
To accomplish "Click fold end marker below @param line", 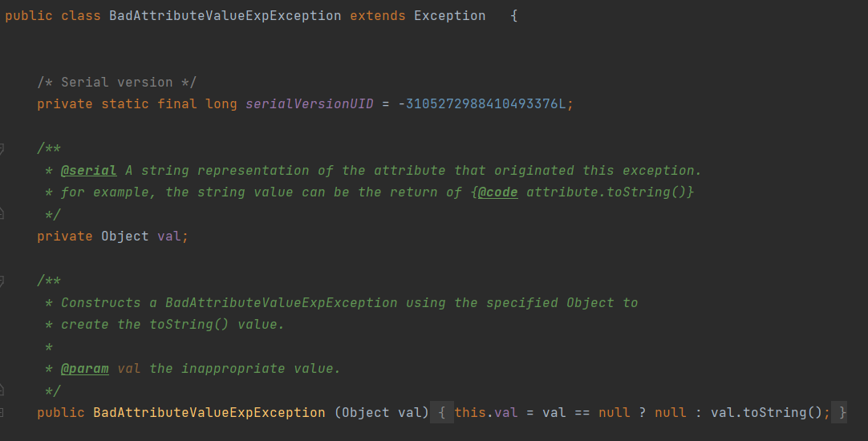I will pyautogui.click(x=2, y=390).
